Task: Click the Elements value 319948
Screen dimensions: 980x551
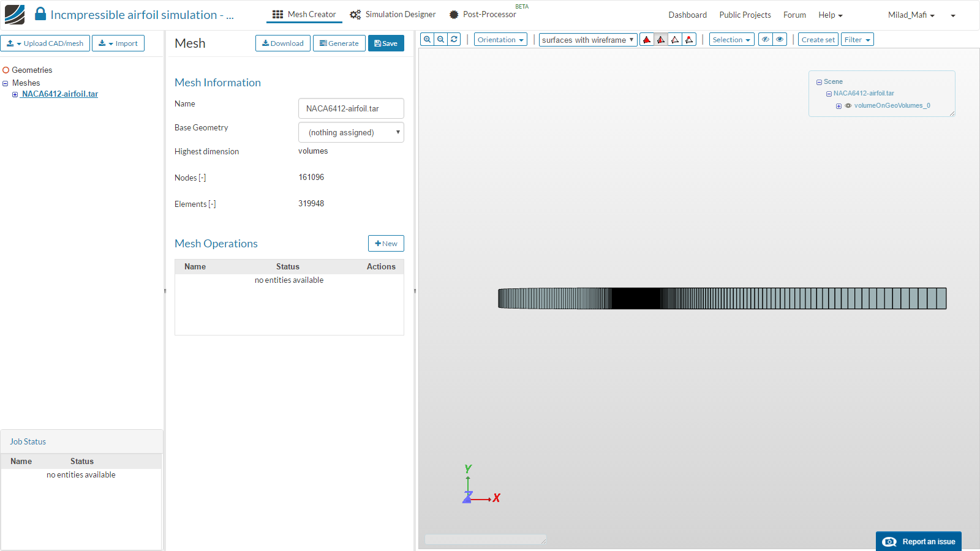Action: click(311, 204)
